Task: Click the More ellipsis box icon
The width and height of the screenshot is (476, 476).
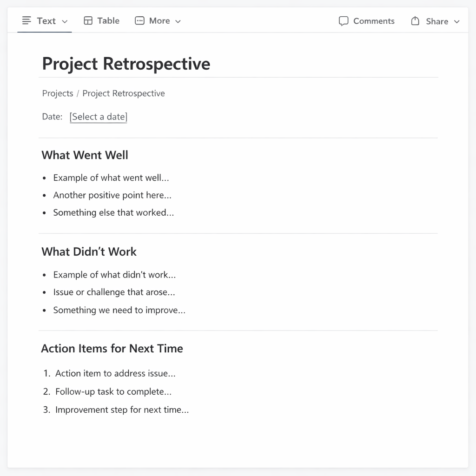Action: (139, 20)
